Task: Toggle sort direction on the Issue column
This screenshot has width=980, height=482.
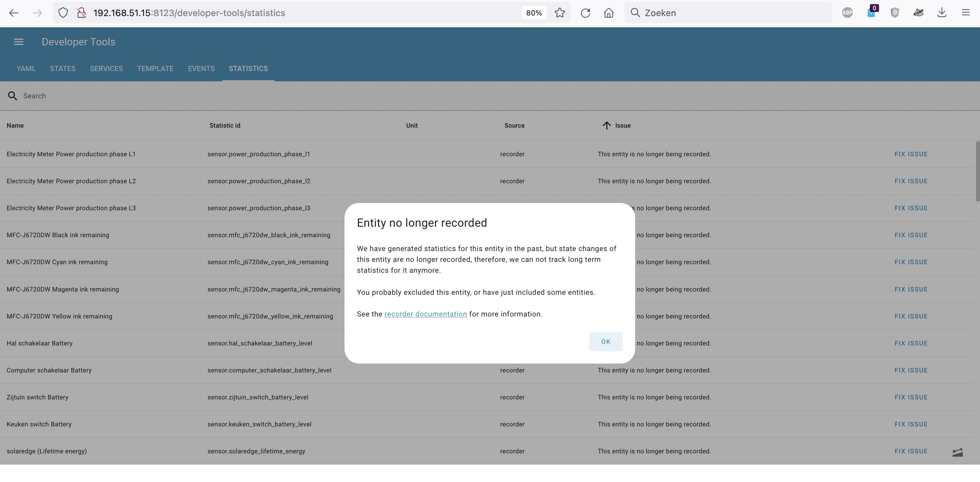Action: 607,125
